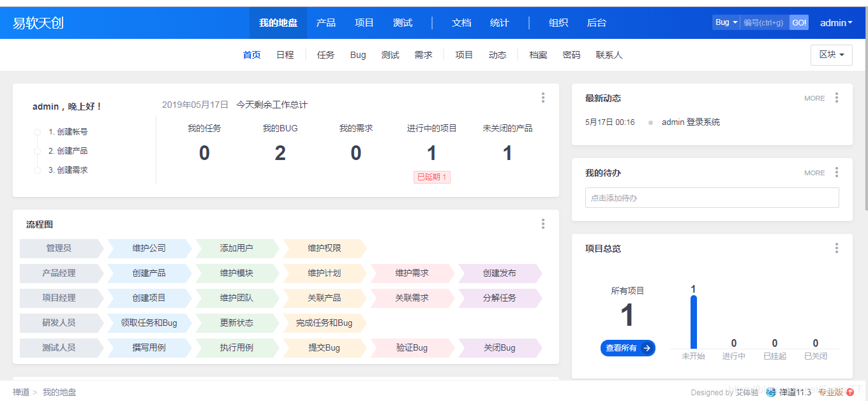Image resolution: width=868 pixels, height=401 pixels.
Task: Open the 区块 dropdown menu
Action: point(831,55)
